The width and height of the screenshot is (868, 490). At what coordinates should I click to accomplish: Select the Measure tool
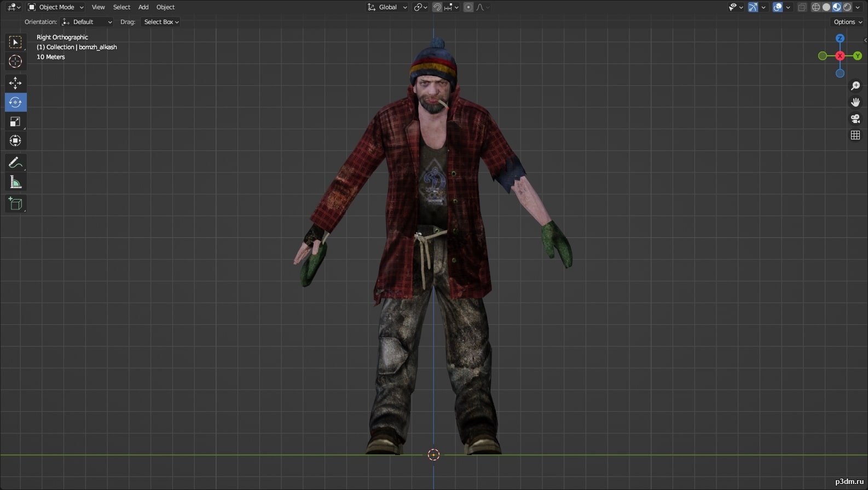pos(15,182)
